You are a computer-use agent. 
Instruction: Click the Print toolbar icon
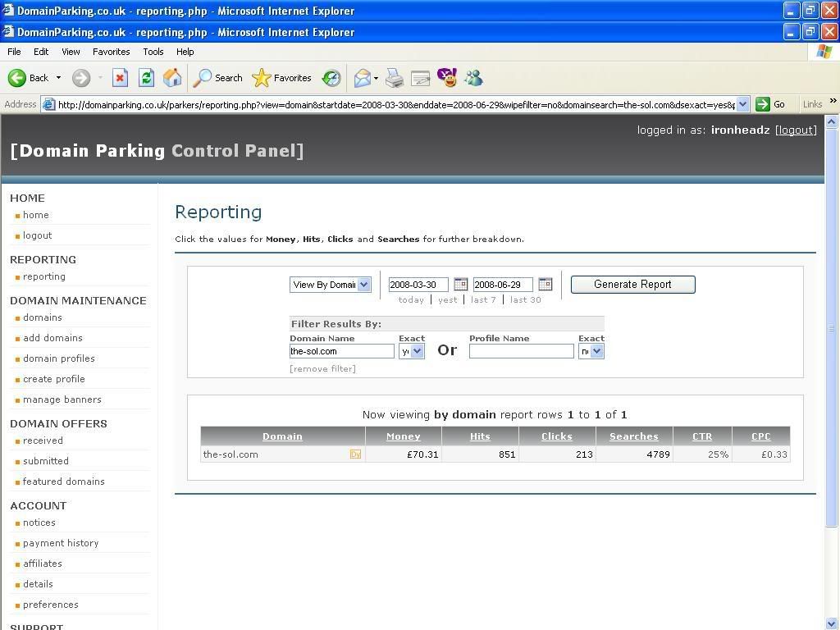[395, 78]
